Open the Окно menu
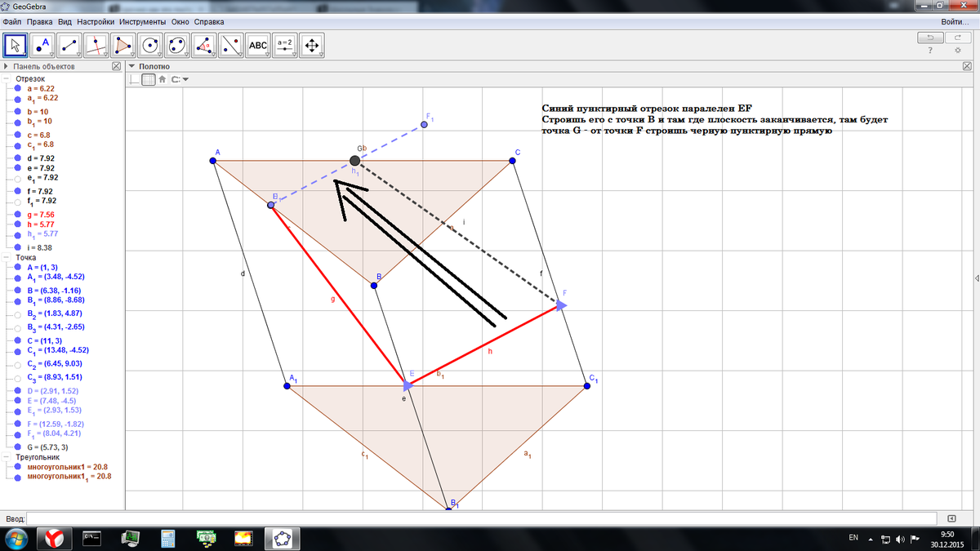This screenshot has width=980, height=551. point(180,21)
